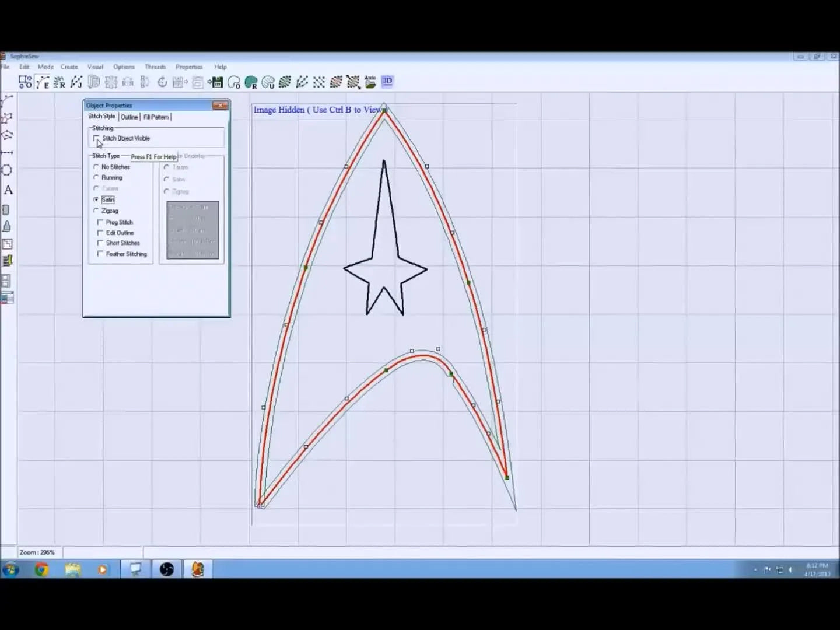Click the diagonal filled stitches toolbar icon

click(x=285, y=82)
